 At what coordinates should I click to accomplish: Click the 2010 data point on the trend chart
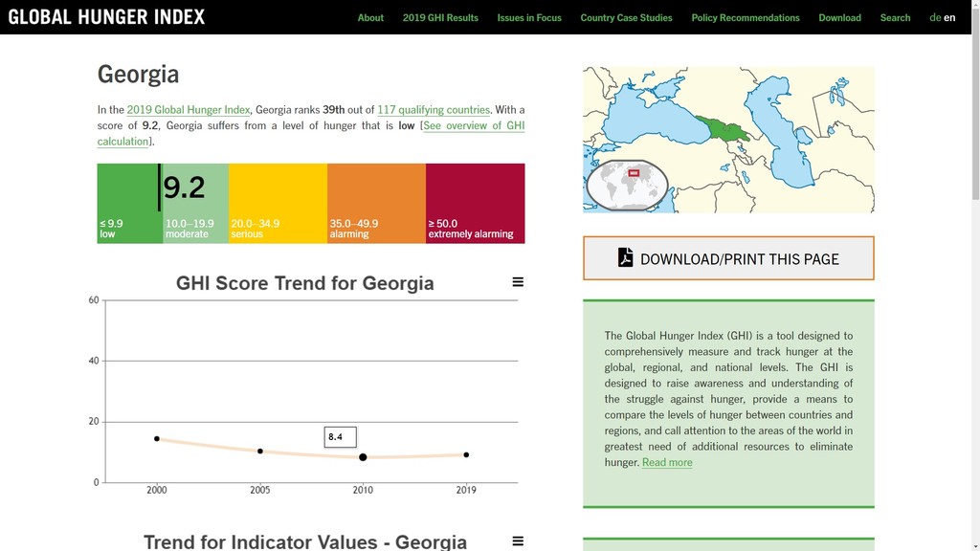coord(363,457)
